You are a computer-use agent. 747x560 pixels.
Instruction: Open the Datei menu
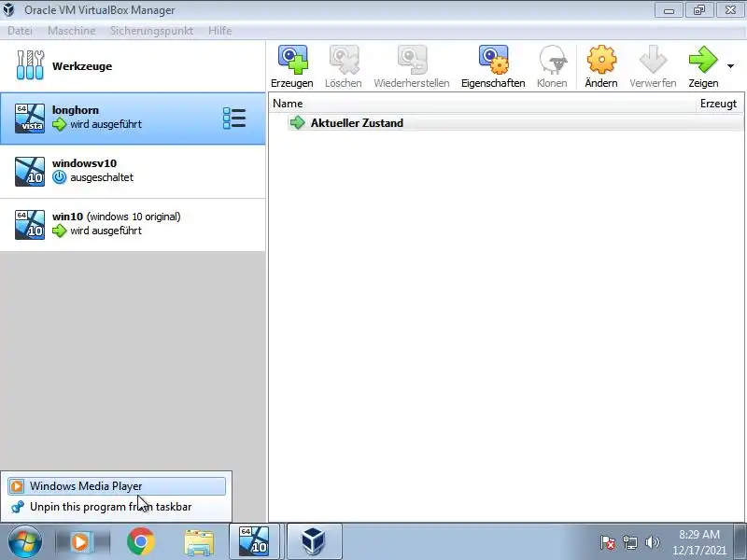[20, 31]
